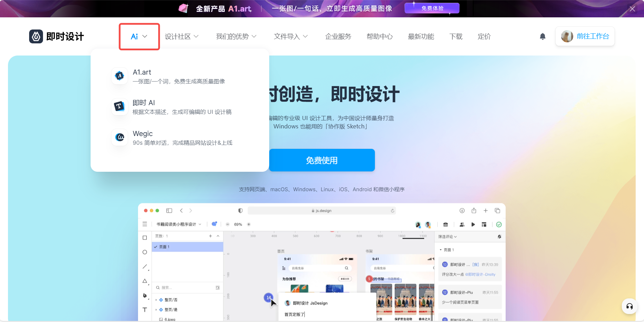Click the browser forward arrow
This screenshot has height=322, width=644.
click(x=190, y=211)
